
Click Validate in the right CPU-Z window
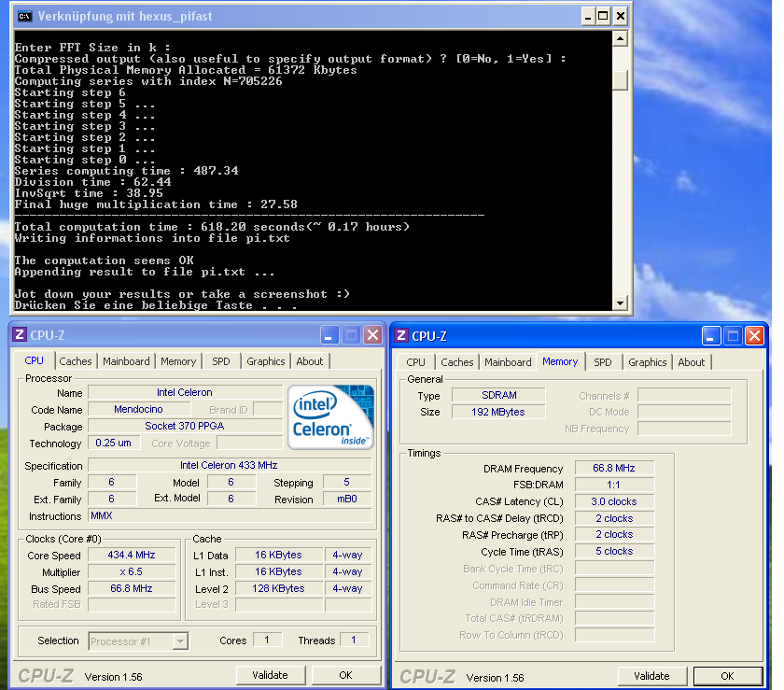click(x=652, y=676)
